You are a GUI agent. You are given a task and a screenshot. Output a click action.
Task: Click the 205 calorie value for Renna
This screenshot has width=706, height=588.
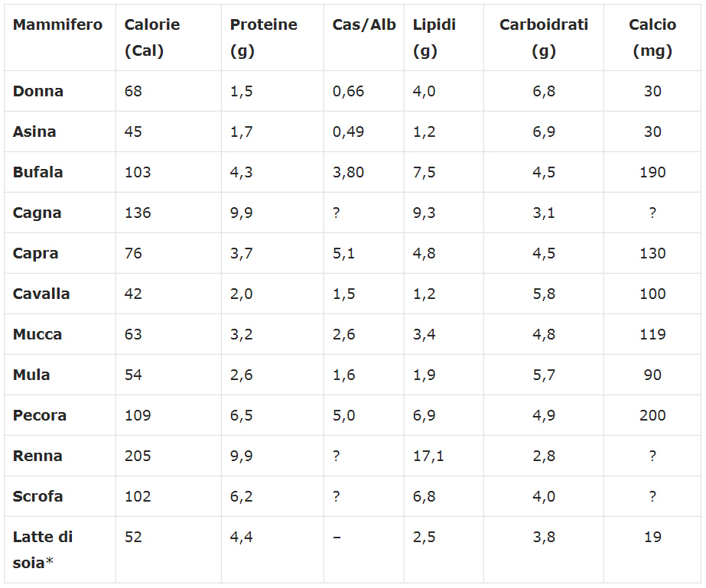[x=138, y=456]
